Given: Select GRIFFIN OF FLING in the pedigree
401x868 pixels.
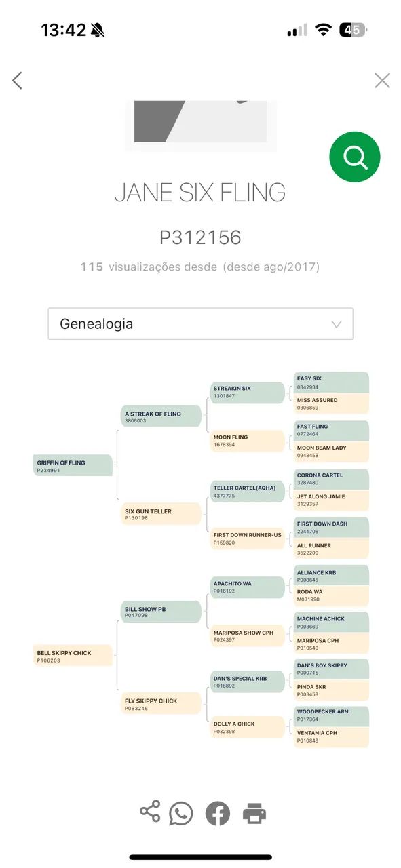Looking at the screenshot, I should coord(73,467).
